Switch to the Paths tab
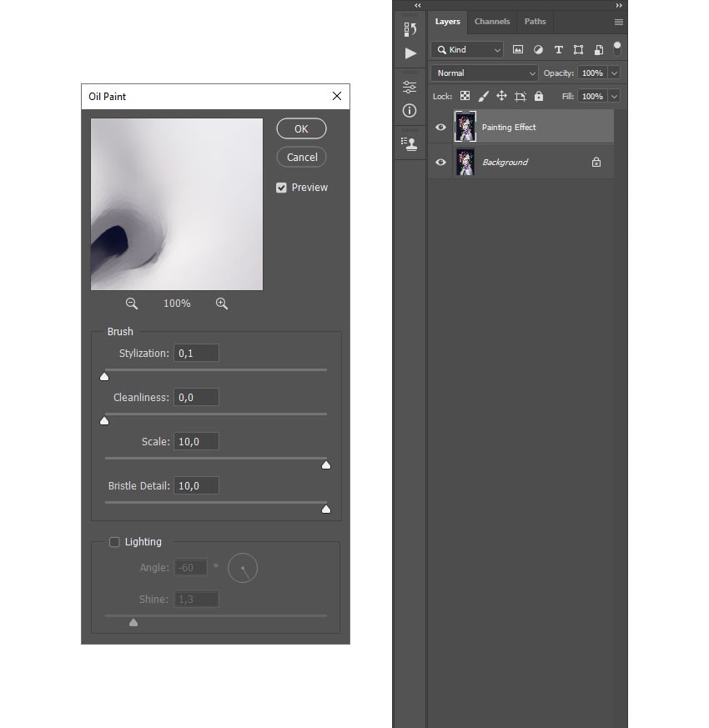This screenshot has height=728, width=709. click(x=535, y=22)
